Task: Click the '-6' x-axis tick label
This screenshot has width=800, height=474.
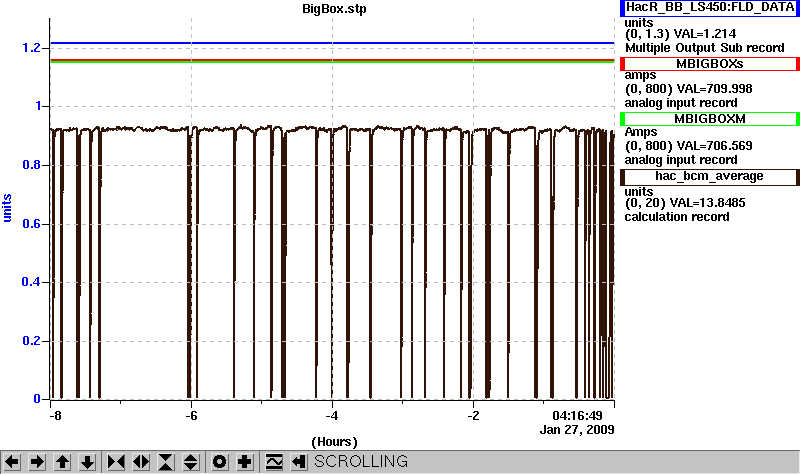Action: [191, 416]
